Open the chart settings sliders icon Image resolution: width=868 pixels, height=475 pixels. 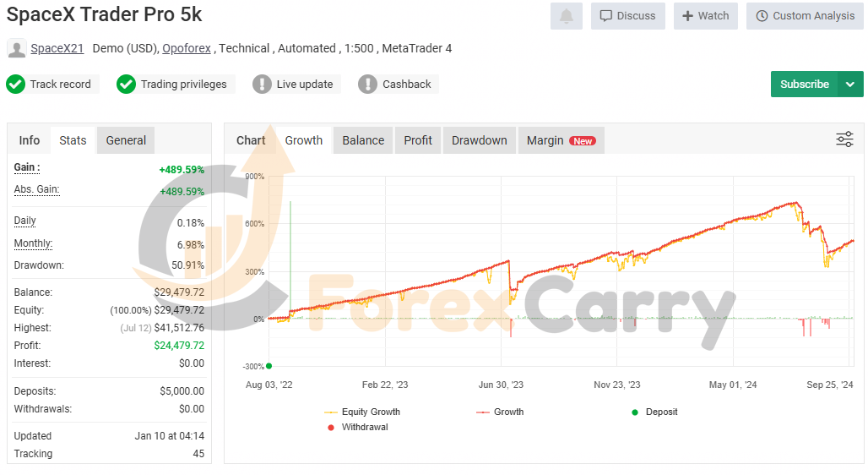point(844,139)
